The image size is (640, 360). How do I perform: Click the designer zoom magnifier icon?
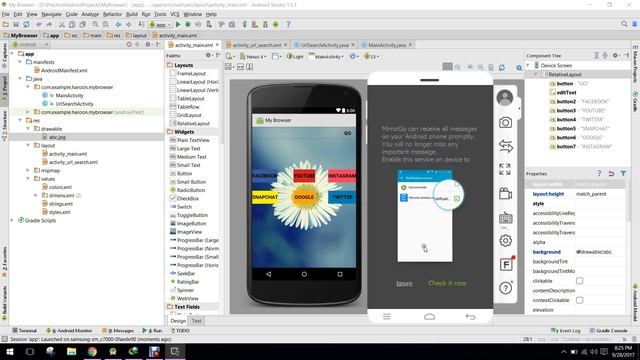pos(519,68)
